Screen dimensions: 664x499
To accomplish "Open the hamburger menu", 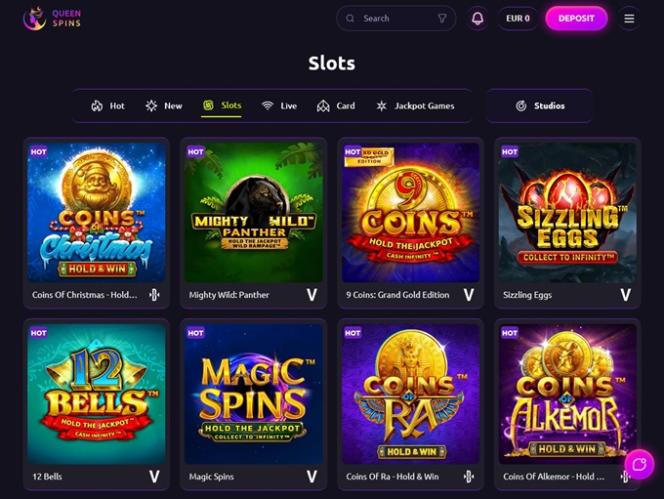I will click(x=629, y=18).
